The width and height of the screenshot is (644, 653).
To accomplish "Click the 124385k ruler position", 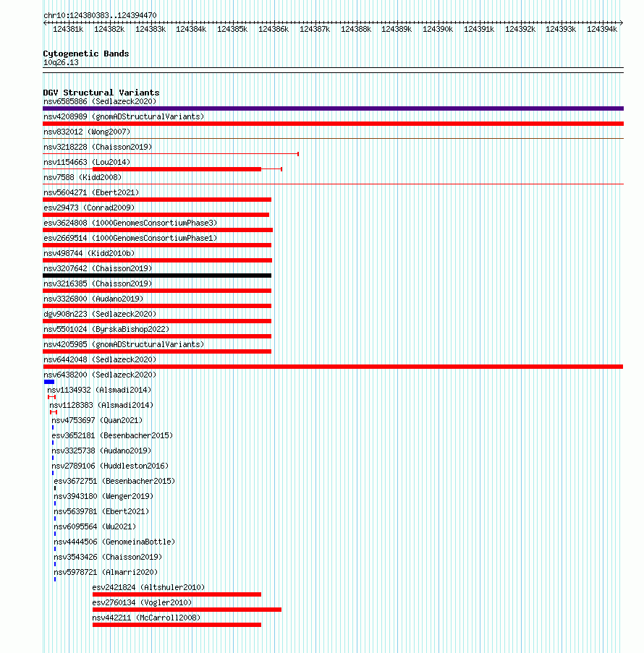I will [x=232, y=29].
